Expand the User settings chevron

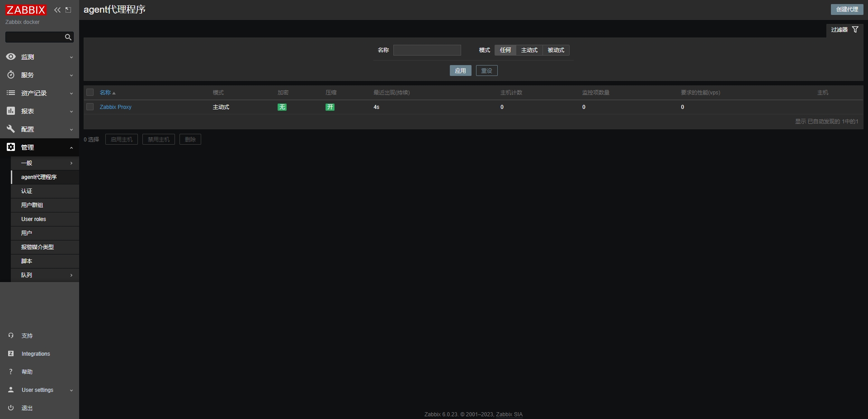(71, 391)
